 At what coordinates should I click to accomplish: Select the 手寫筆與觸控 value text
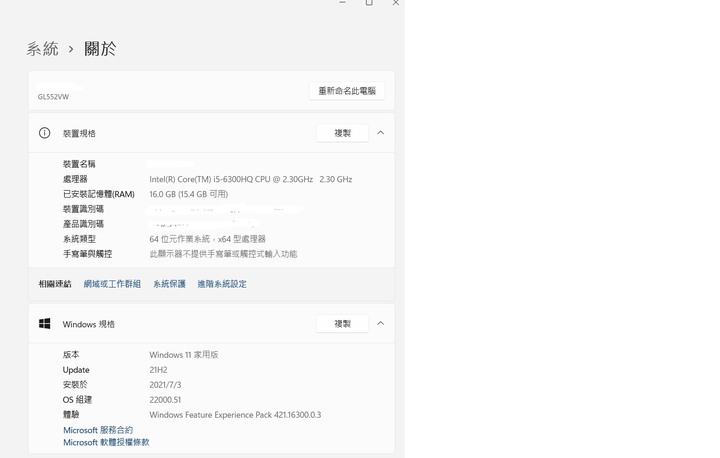click(x=223, y=254)
